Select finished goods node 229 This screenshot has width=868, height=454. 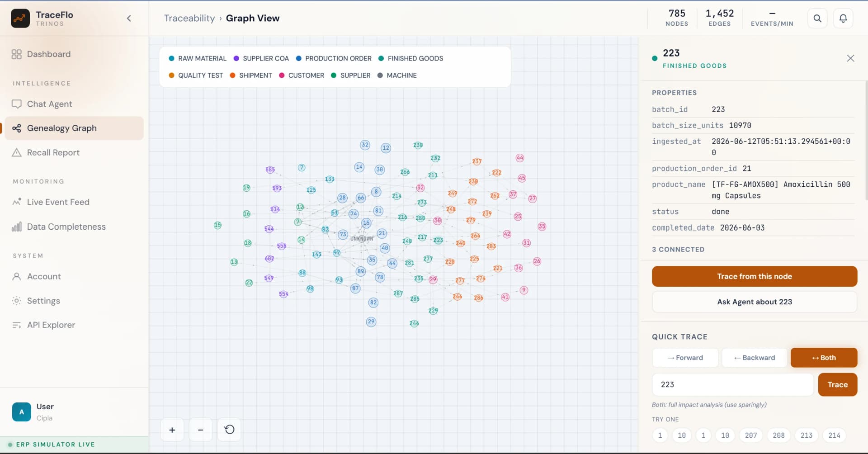pos(433,311)
